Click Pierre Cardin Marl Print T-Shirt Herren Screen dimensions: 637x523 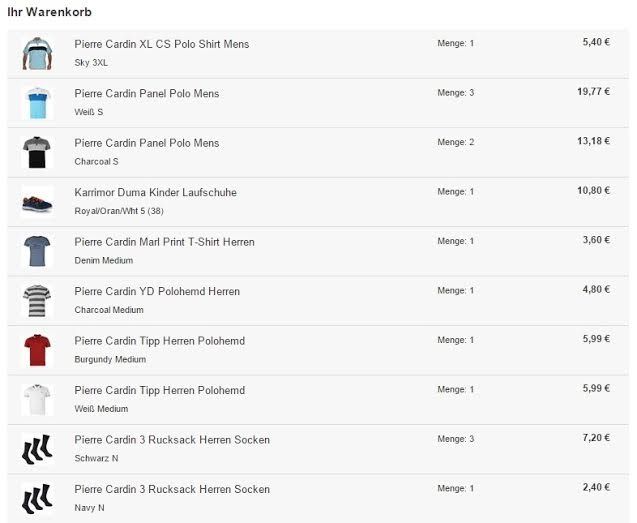tap(165, 242)
